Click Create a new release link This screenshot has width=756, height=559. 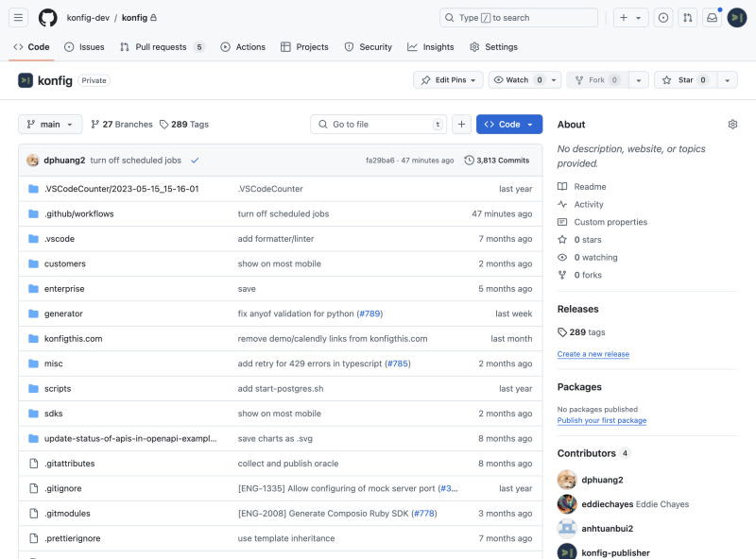(x=593, y=354)
